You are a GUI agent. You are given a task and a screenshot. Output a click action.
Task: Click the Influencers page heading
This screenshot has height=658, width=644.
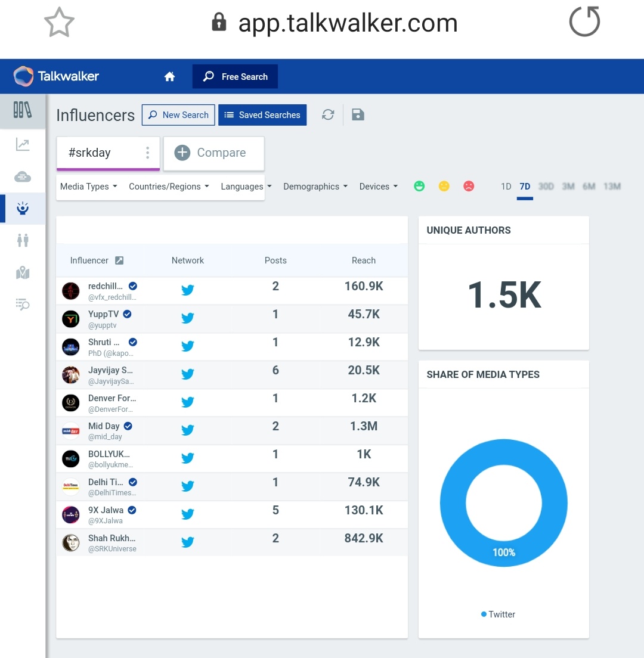[95, 116]
